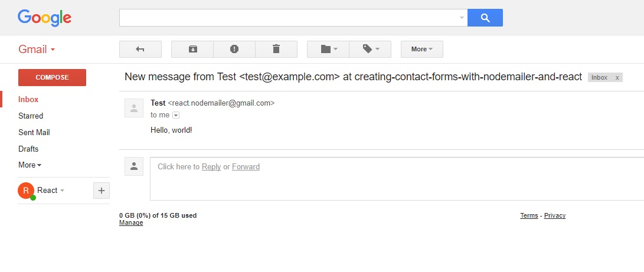Viewport: 644px width, 272px height.
Task: Click the blue search magnifier button
Action: [x=485, y=18]
